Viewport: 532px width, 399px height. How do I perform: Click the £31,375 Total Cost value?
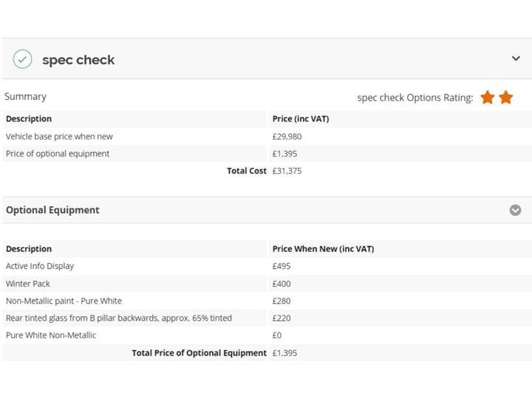287,171
